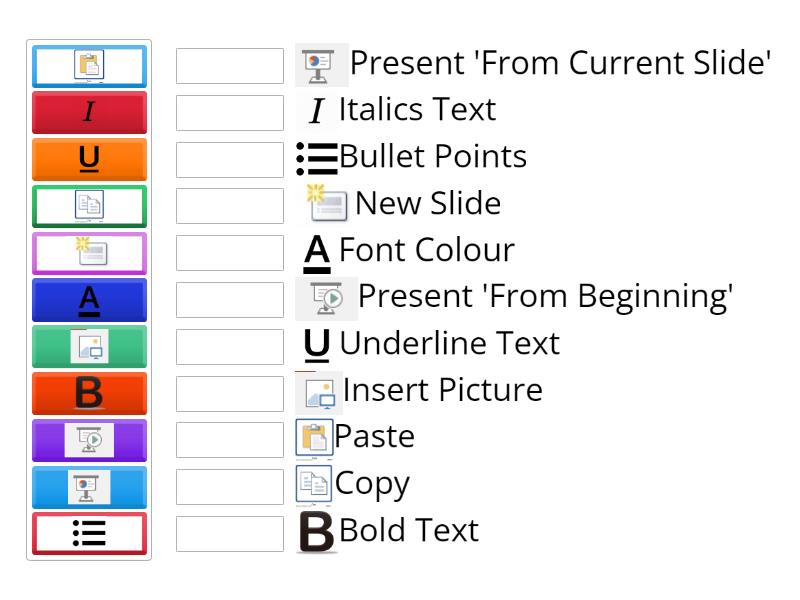Click the answer box next to Paste
The width and height of the screenshot is (800, 600).
230,440
